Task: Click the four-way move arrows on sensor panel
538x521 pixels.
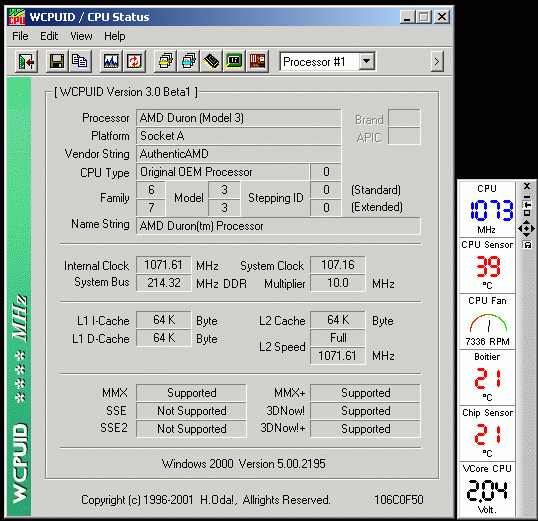Action: [x=527, y=228]
